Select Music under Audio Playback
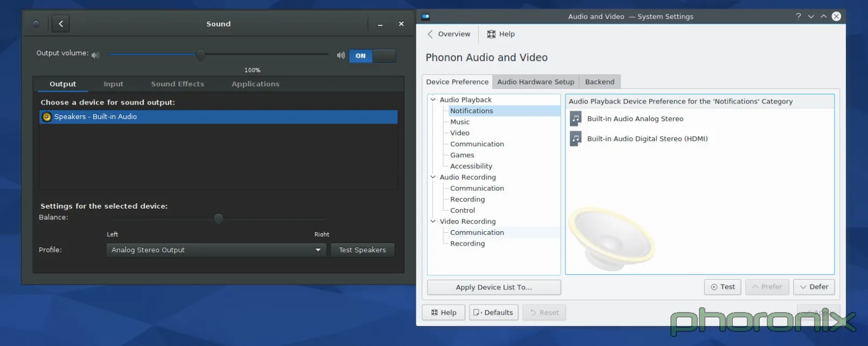 point(460,122)
